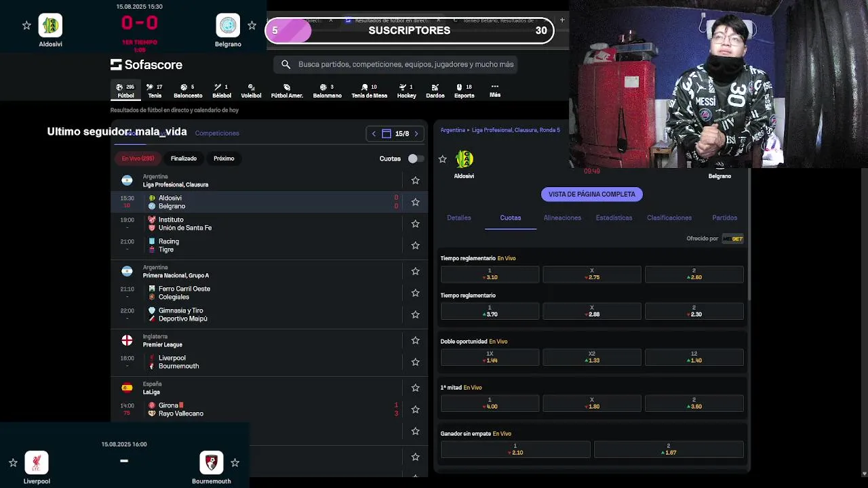Toggle the Cuotas switch
This screenshot has width=868, height=488.
click(x=415, y=159)
